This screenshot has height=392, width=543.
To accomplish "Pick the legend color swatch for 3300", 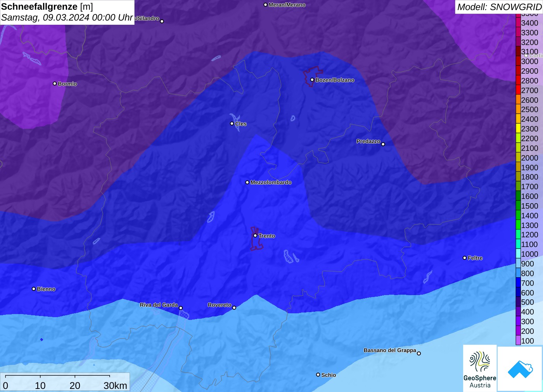I will [x=518, y=33].
